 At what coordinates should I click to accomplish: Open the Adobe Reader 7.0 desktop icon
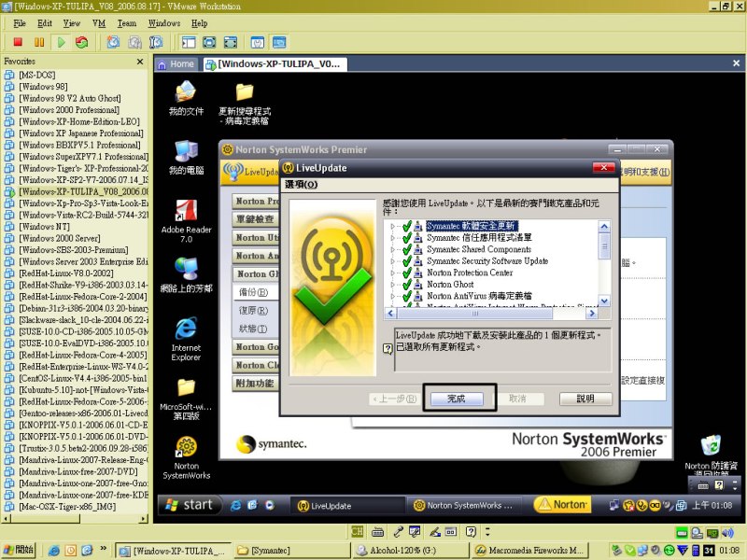tap(186, 221)
